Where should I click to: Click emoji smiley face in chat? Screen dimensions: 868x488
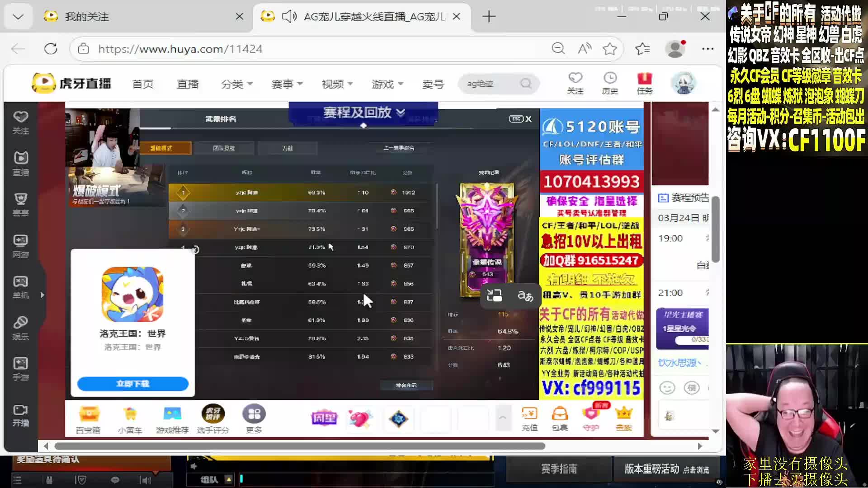tap(667, 388)
